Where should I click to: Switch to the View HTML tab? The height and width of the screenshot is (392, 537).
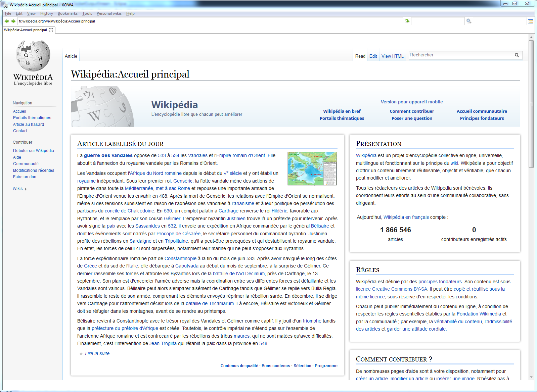point(393,56)
